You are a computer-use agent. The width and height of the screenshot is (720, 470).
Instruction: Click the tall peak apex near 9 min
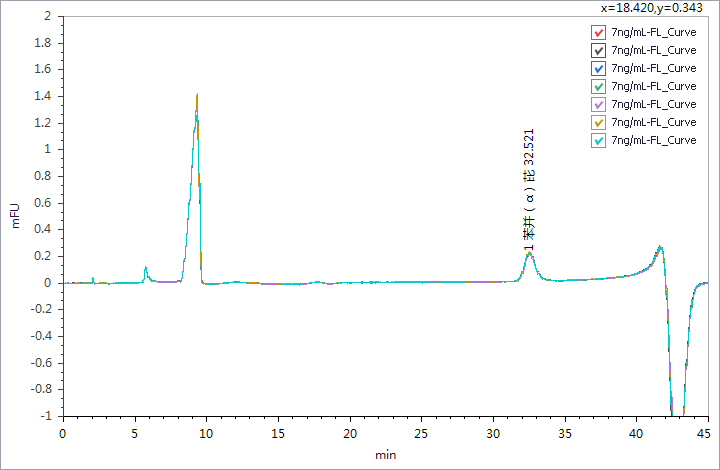click(197, 95)
